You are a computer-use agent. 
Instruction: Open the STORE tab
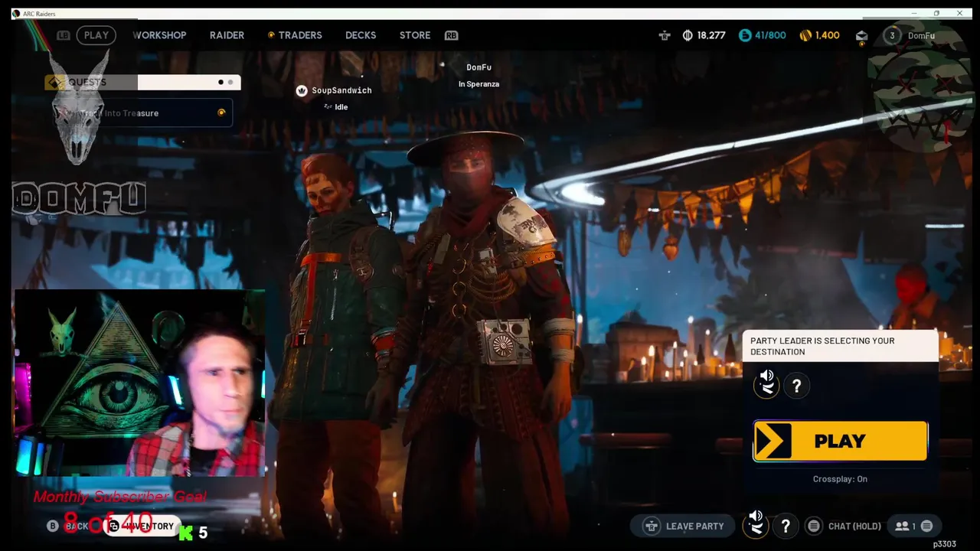[x=415, y=35]
